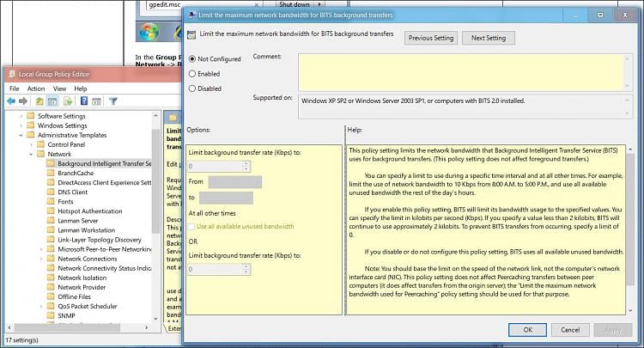Viewport: 644px width, 348px height.
Task: Toggle the action pane toolbar icon
Action: pos(96,101)
